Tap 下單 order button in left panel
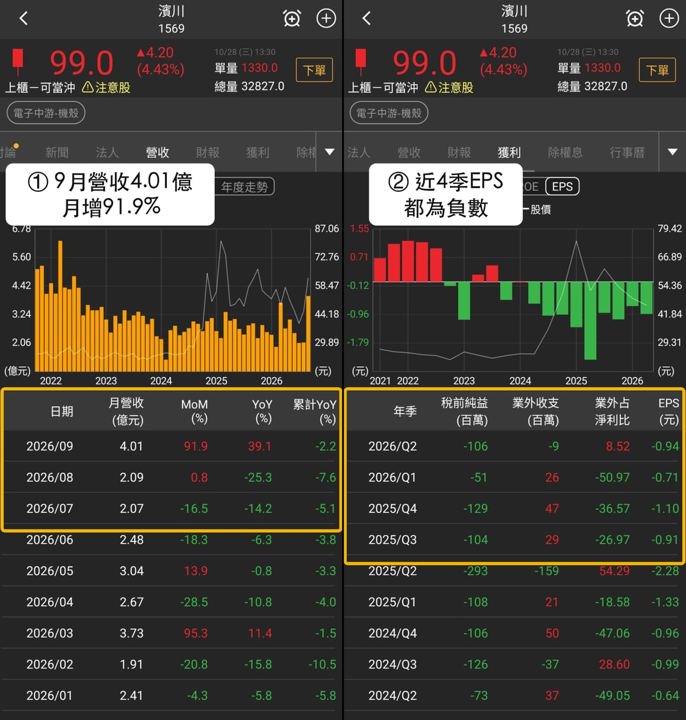The width and height of the screenshot is (686, 720). [315, 70]
